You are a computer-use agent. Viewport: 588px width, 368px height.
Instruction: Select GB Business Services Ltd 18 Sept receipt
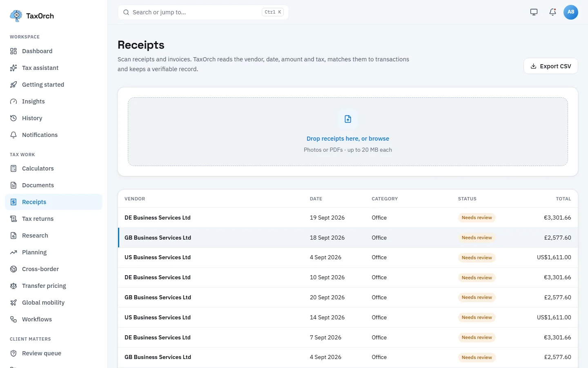click(x=348, y=238)
